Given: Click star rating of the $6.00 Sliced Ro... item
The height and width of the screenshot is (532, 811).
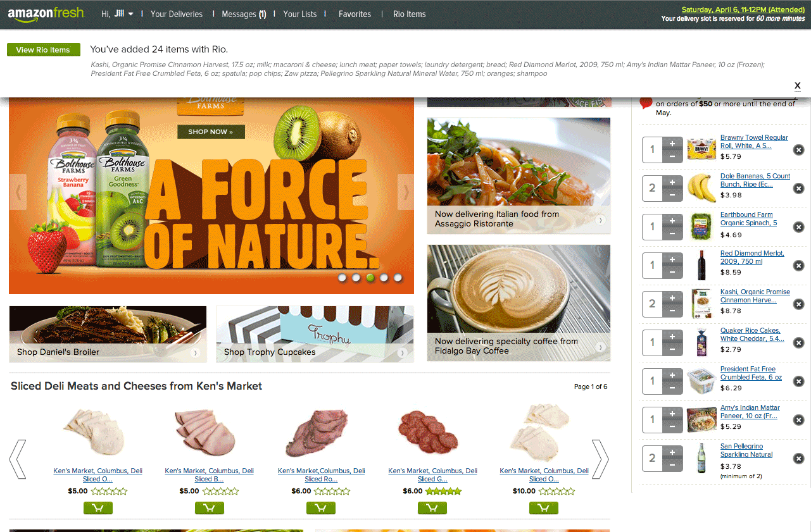Looking at the screenshot, I should pyautogui.click(x=332, y=492).
